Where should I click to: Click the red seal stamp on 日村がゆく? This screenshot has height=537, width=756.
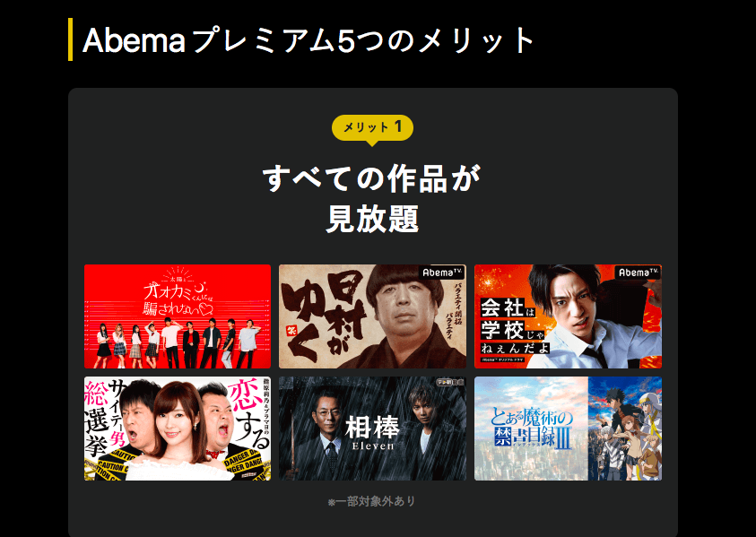coord(292,330)
